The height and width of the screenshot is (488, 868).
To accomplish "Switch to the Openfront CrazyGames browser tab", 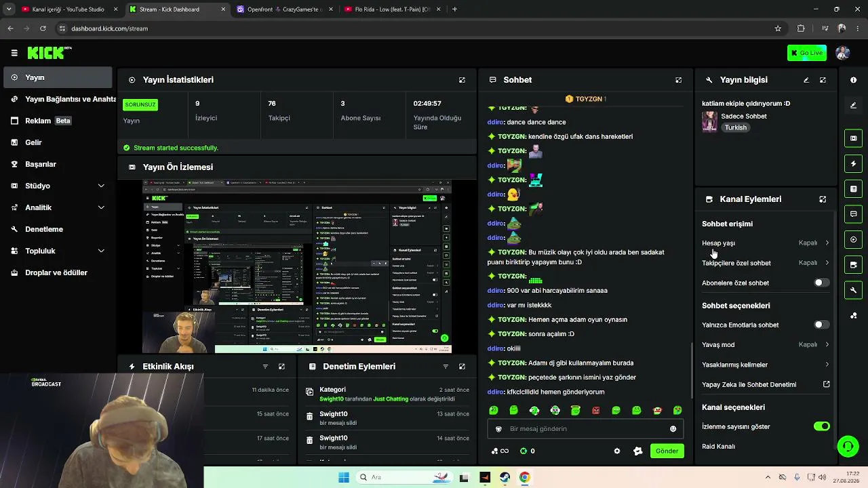I will (x=285, y=9).
